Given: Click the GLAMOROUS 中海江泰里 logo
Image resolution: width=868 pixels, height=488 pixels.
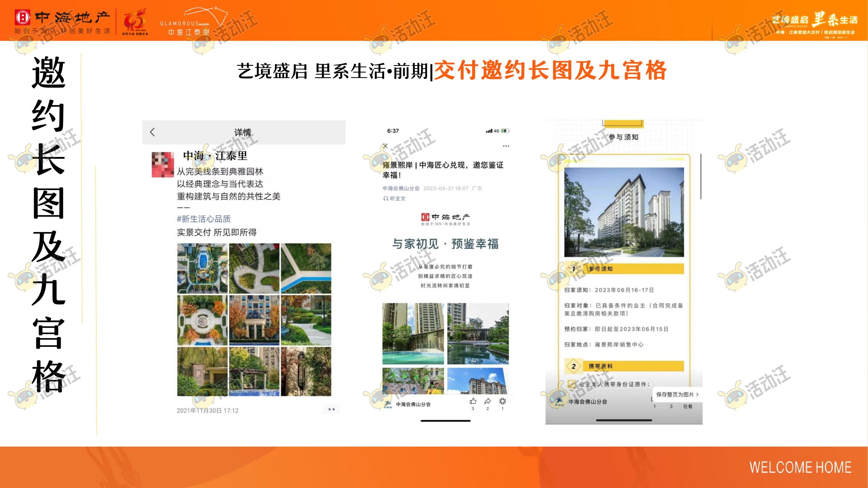Looking at the screenshot, I should pyautogui.click(x=194, y=22).
